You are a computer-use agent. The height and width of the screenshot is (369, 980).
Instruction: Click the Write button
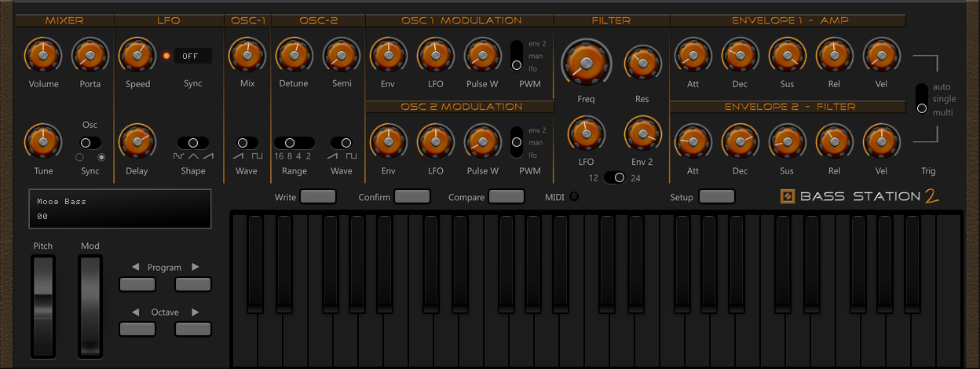318,196
